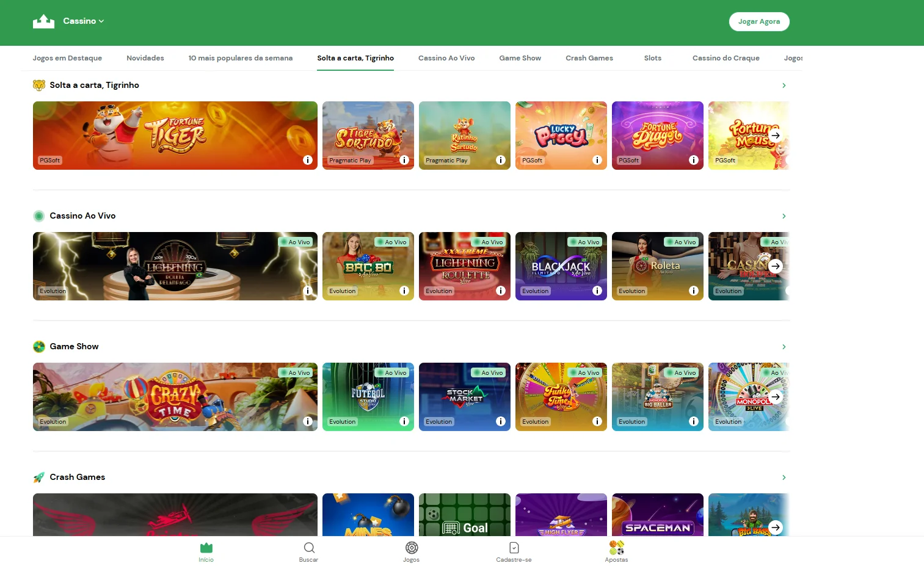The image size is (924, 566).
Task: Show info for Fortune Dragon game
Action: pyautogui.click(x=694, y=160)
